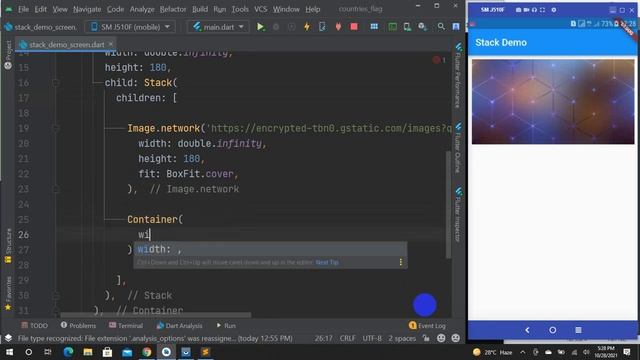Open the Terminal tool window
This screenshot has height=360, width=640.
click(126, 325)
